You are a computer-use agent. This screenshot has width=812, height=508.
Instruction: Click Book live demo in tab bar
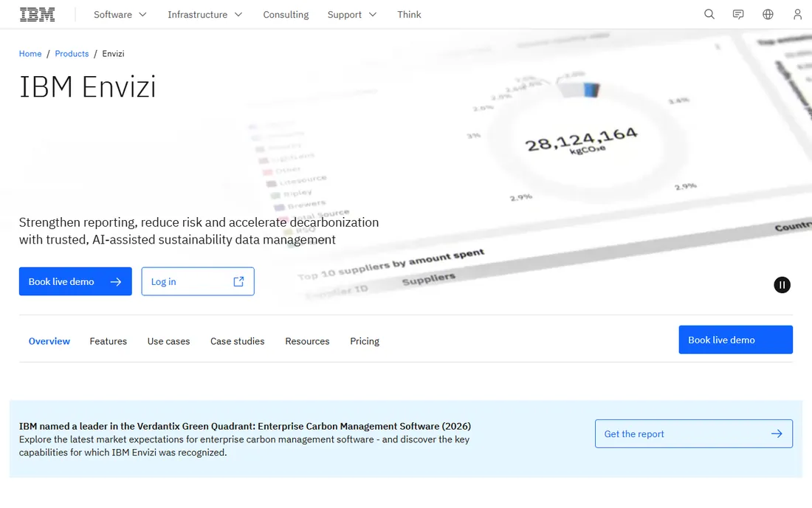pos(735,340)
